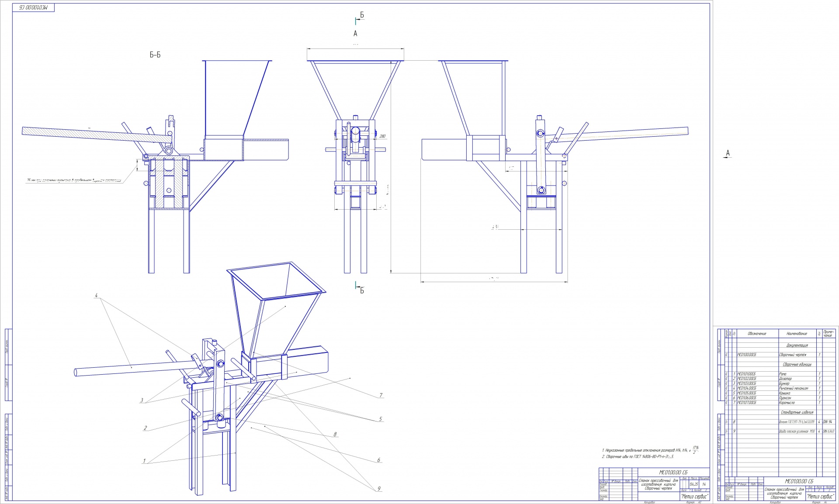
Task: Click callout number 4 on isometric view
Action: point(96,295)
